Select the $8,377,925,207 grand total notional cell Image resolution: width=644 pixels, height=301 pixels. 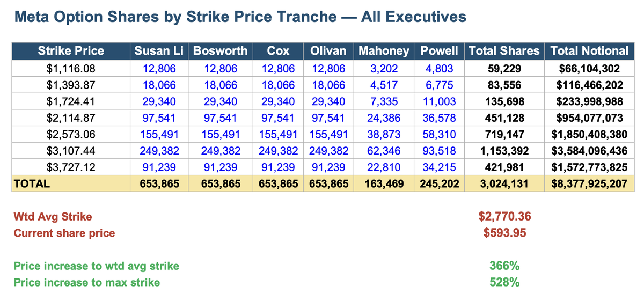(x=589, y=183)
